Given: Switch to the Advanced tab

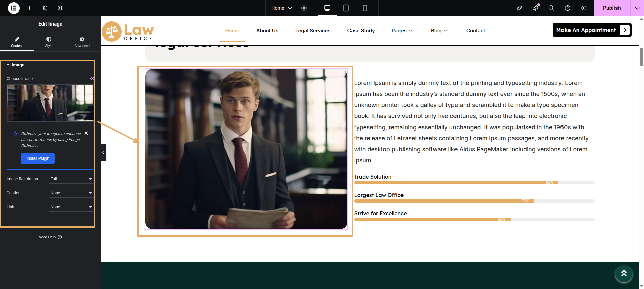Looking at the screenshot, I should (x=82, y=42).
